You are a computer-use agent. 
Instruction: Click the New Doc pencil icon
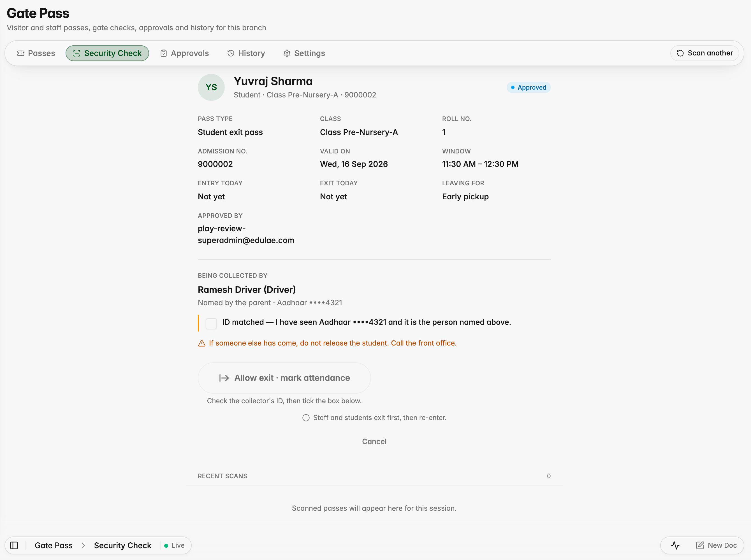pyautogui.click(x=700, y=545)
